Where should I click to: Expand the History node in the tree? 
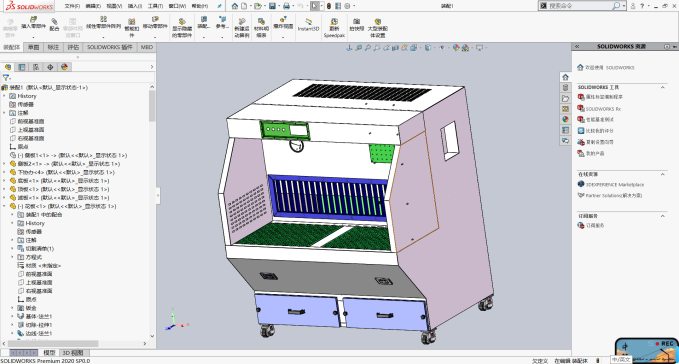tap(5, 96)
